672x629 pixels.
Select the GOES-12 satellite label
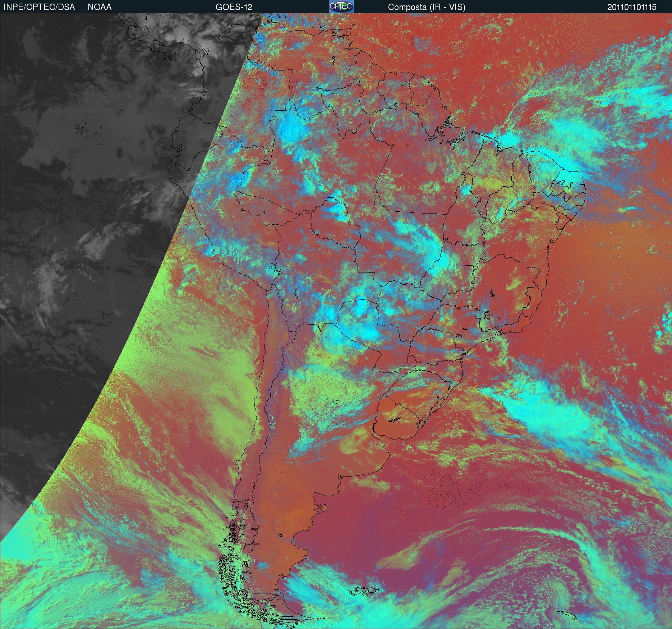pyautogui.click(x=234, y=7)
